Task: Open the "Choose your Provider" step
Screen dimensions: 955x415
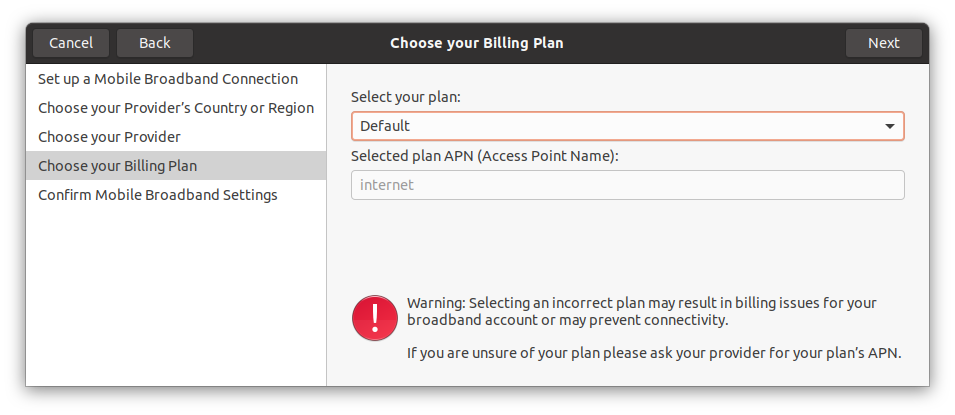Action: tap(109, 137)
